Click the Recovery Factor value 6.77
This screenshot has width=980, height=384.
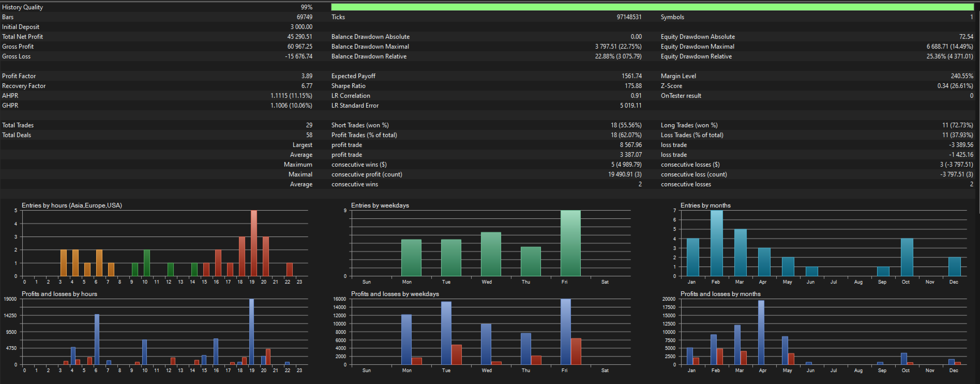[307, 86]
